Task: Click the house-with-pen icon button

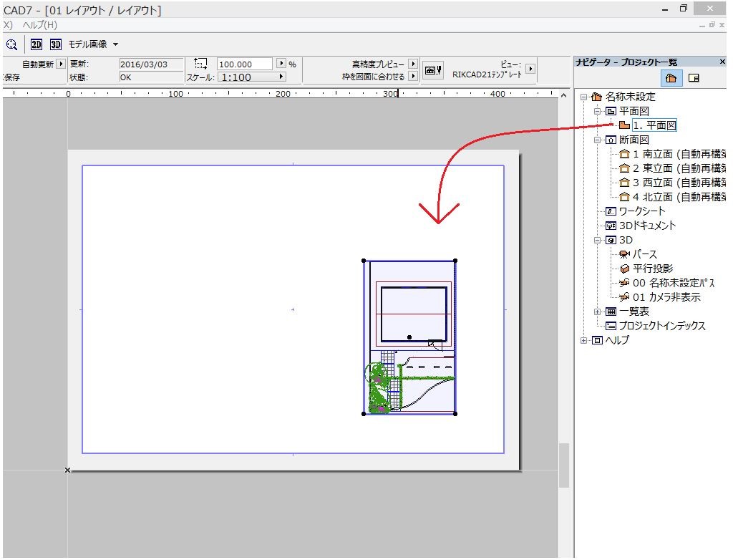Action: tap(433, 71)
